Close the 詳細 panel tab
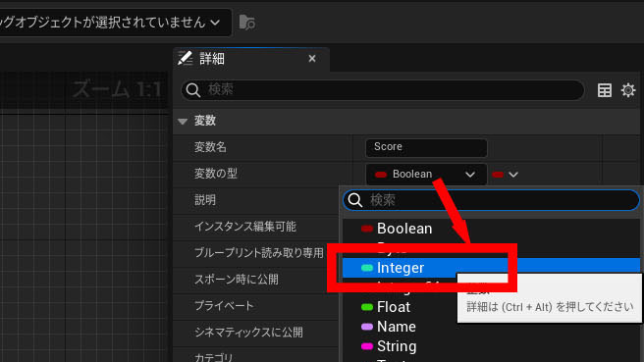The height and width of the screenshot is (362, 644). point(312,59)
